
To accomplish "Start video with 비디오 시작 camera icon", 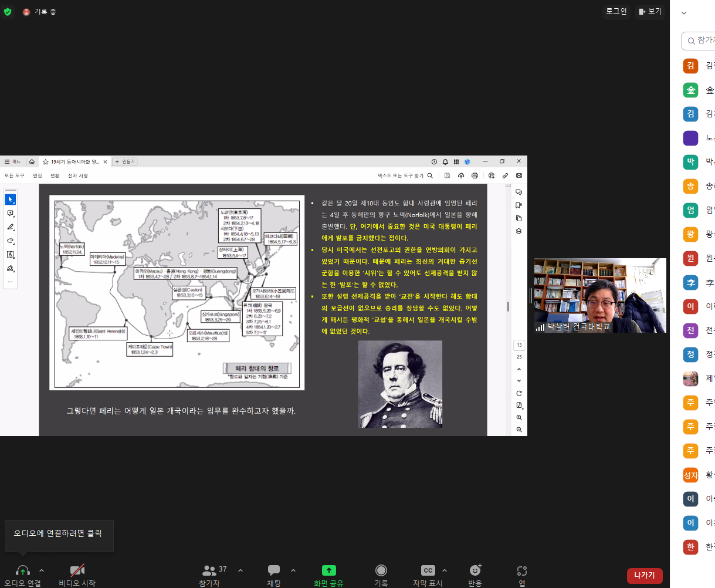I will coord(77,571).
